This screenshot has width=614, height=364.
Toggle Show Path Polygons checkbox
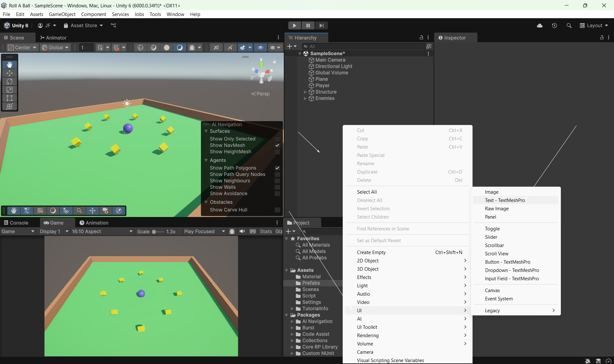277,168
